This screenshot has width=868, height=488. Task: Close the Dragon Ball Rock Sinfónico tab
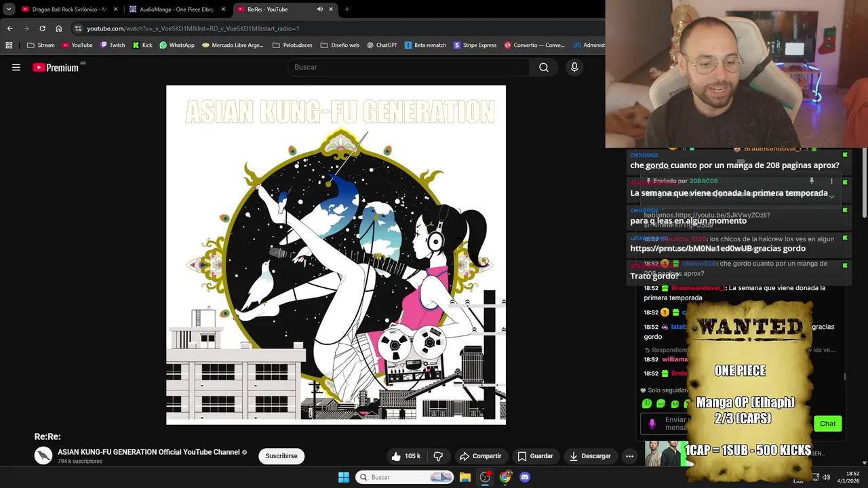coord(115,9)
